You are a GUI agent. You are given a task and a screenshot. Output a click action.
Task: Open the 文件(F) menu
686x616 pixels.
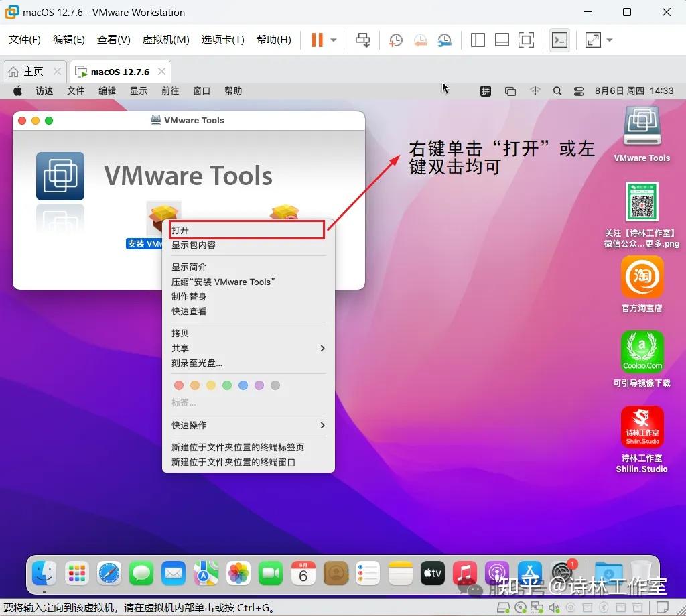point(25,40)
